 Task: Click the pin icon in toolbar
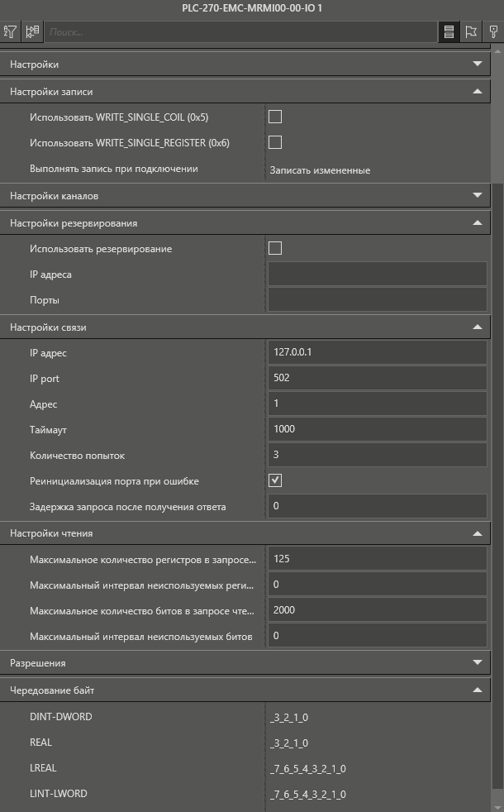click(493, 31)
